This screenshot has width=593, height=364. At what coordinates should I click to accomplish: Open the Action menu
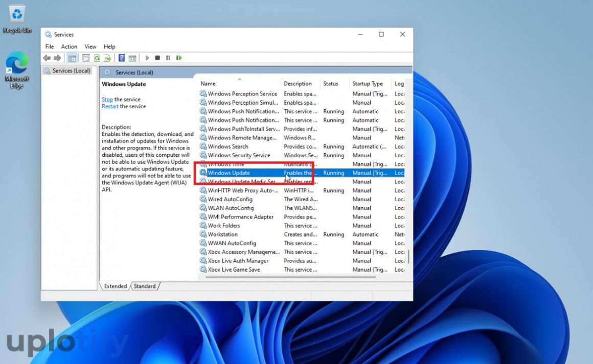(69, 46)
